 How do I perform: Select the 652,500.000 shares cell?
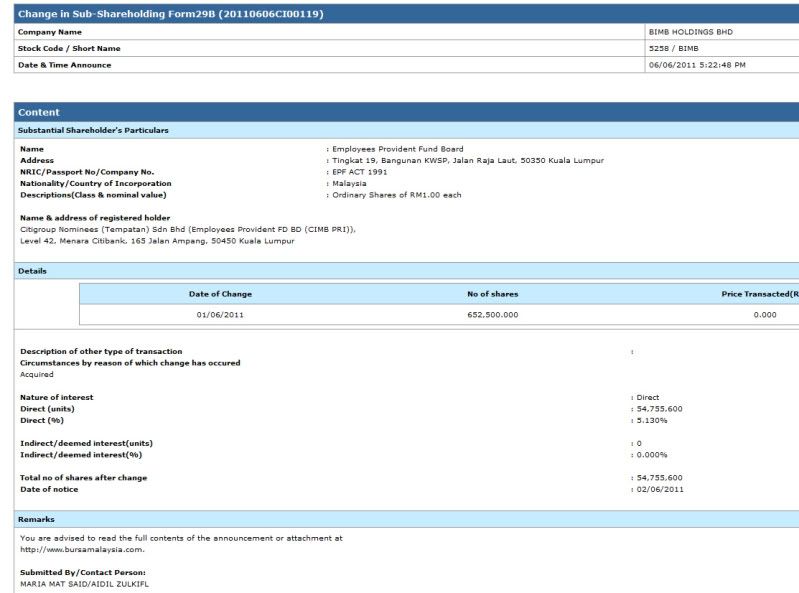[492, 315]
